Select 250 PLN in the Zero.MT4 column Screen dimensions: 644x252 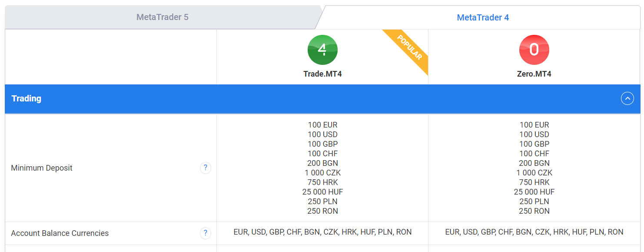534,202
